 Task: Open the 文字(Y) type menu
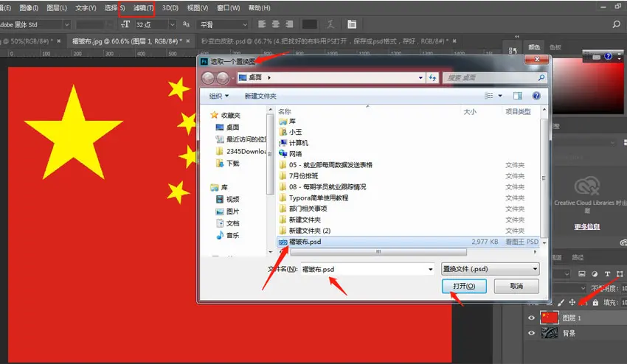coord(86,8)
